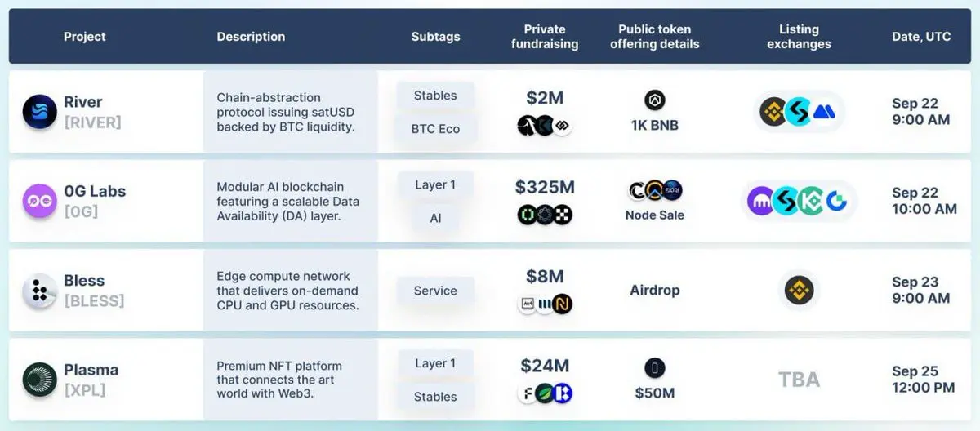This screenshot has height=431, width=980.
Task: Click the icon above $50M offering
Action: pos(654,367)
